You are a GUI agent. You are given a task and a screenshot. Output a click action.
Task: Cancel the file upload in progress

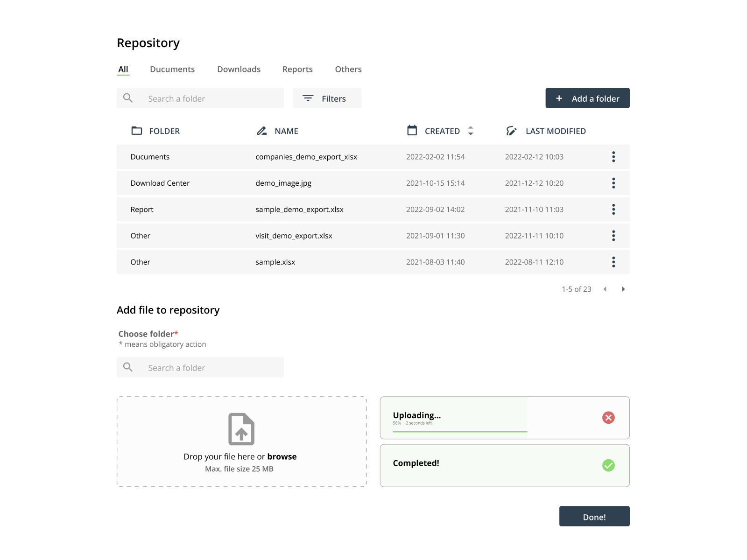[608, 417]
